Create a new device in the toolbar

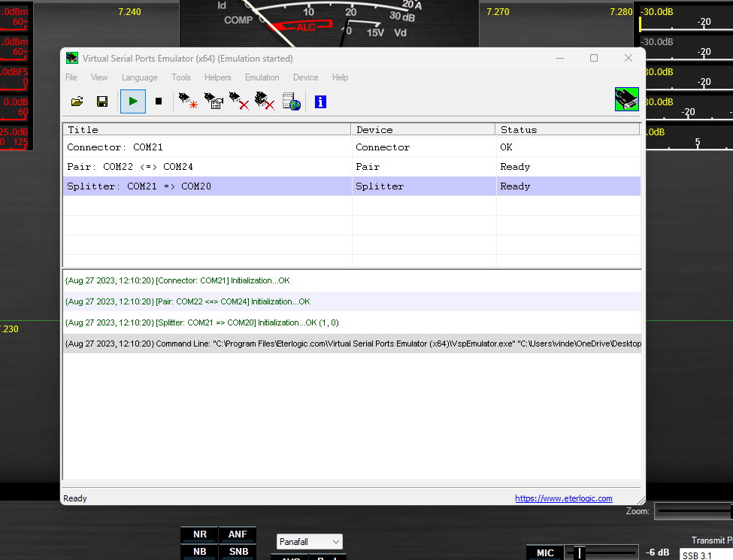[x=189, y=101]
